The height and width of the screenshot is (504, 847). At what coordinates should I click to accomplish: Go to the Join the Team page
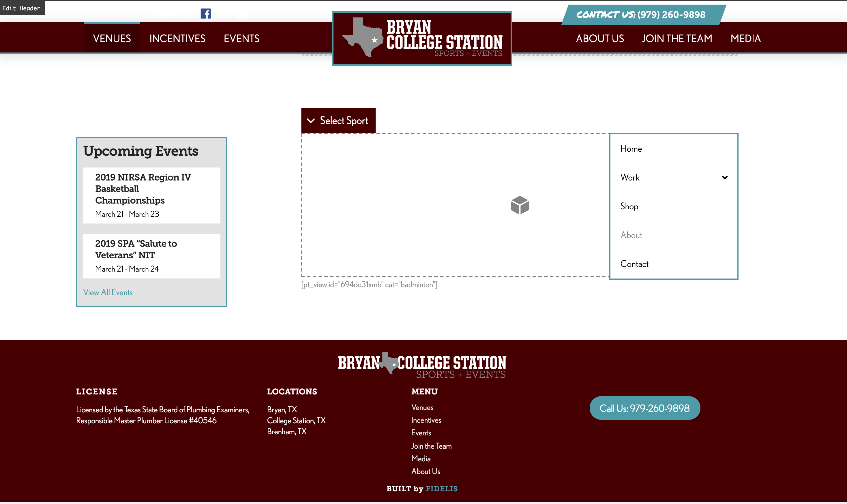(677, 38)
